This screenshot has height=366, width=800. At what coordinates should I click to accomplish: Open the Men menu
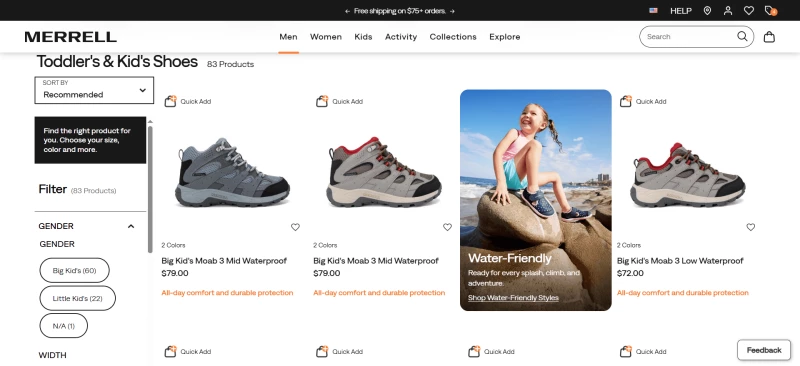click(x=288, y=37)
